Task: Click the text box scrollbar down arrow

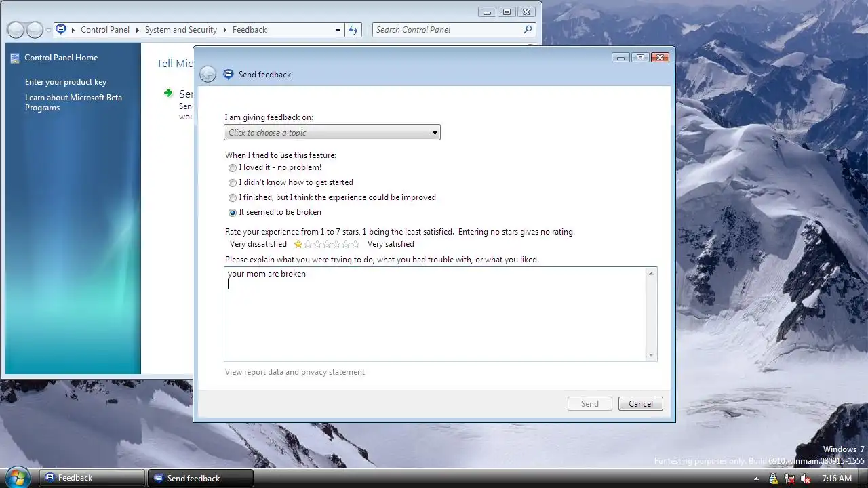Action: click(x=651, y=355)
